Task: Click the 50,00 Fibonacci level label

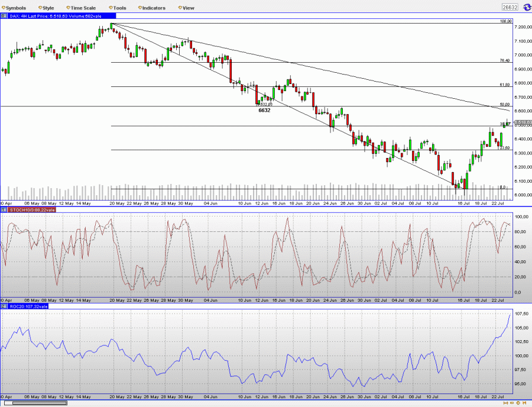Action: tap(505, 105)
